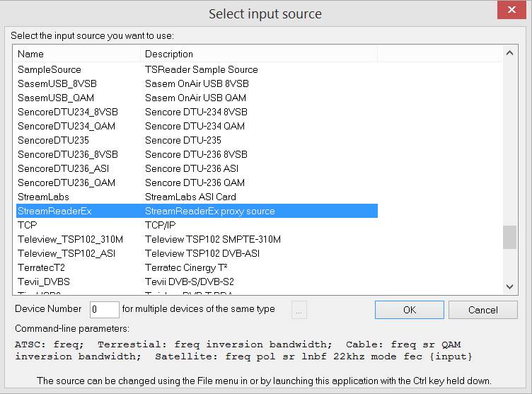Image resolution: width=532 pixels, height=394 pixels.
Task: Click the StreamLabs ASI Card description
Action: coord(191,197)
